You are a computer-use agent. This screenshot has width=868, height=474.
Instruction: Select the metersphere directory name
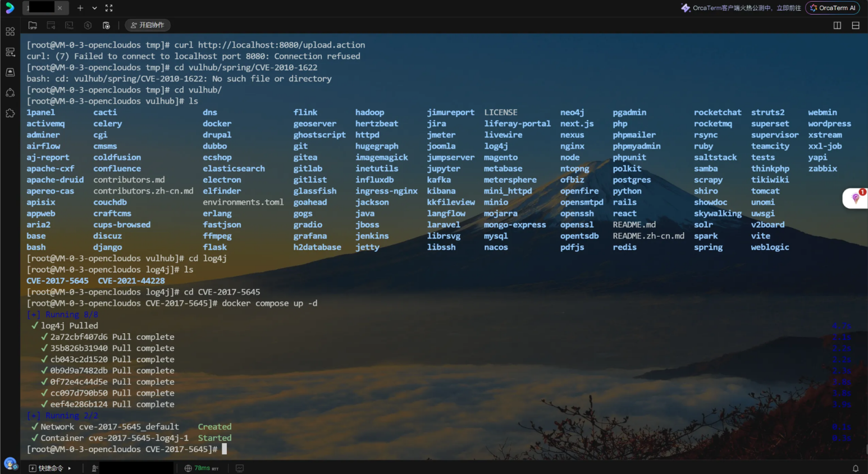click(x=510, y=180)
